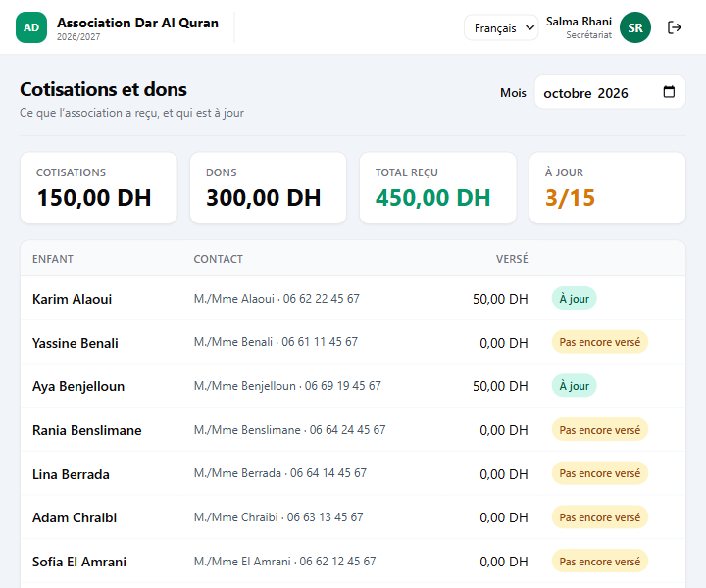Click contact M./Mme Benjelloun · 06 69 19 45 67
Screen dimensions: 706x588
(x=287, y=386)
